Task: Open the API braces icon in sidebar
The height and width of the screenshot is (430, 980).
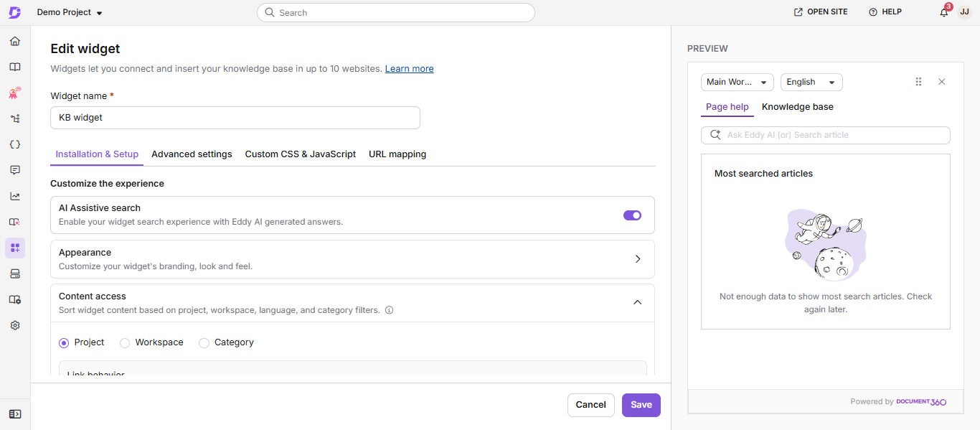Action: click(15, 144)
